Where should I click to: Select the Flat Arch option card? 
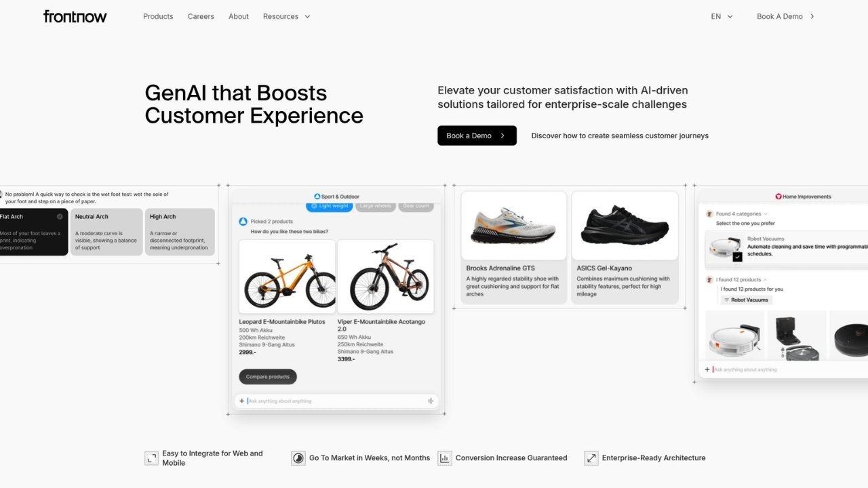click(x=33, y=232)
